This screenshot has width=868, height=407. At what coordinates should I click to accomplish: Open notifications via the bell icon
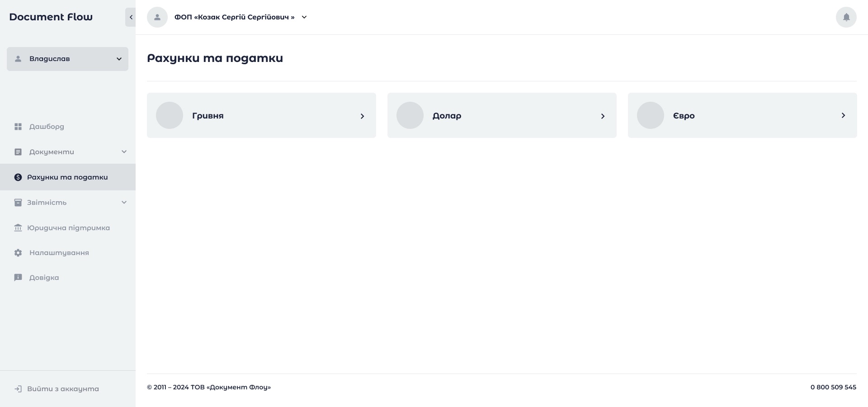click(846, 17)
